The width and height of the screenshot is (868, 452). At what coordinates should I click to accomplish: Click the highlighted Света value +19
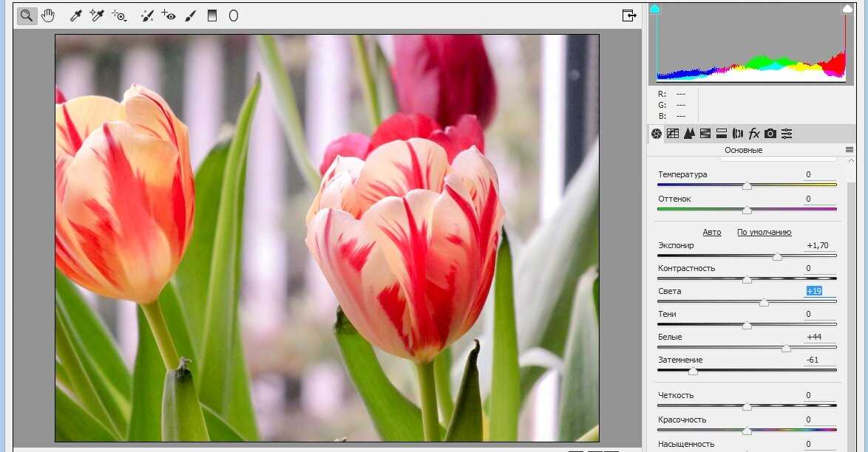click(814, 291)
